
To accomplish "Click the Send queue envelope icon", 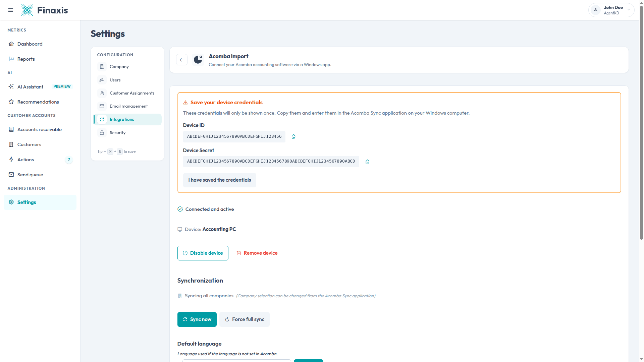I will click(x=11, y=175).
